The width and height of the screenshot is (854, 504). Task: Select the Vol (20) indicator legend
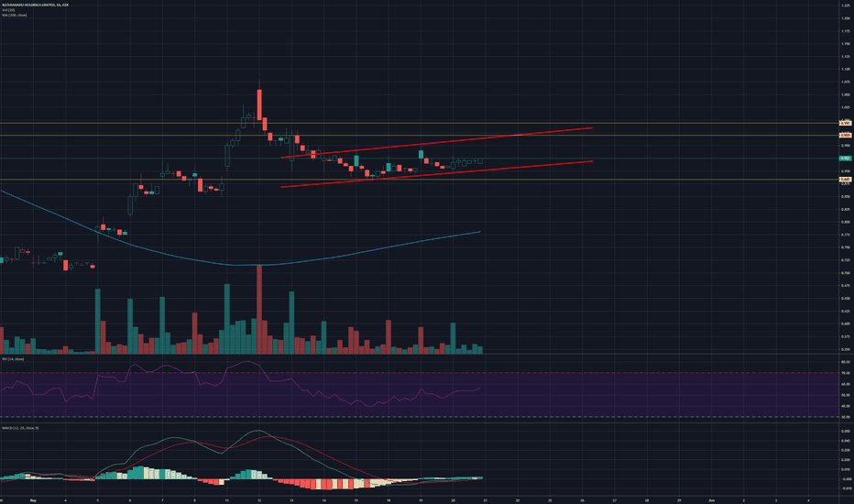8,10
